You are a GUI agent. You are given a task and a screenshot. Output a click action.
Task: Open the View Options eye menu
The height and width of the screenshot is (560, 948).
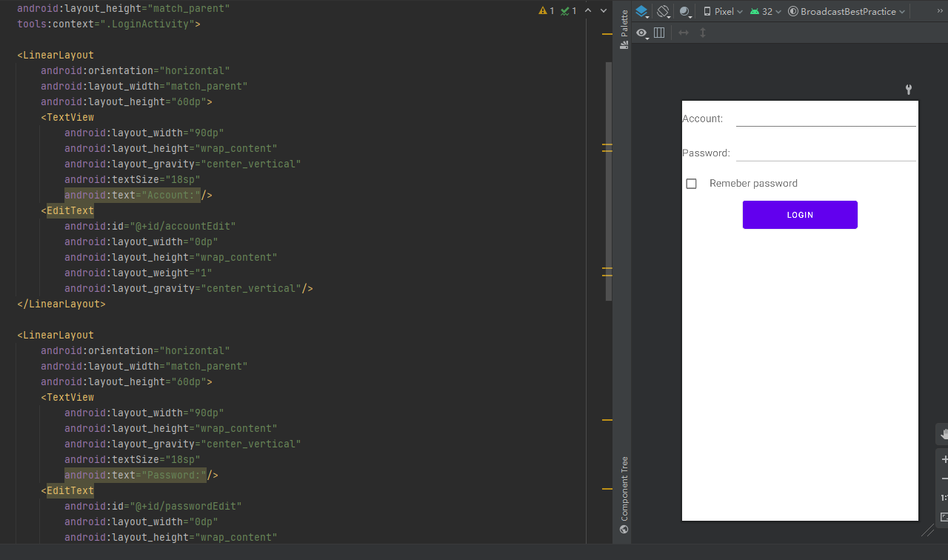point(642,33)
